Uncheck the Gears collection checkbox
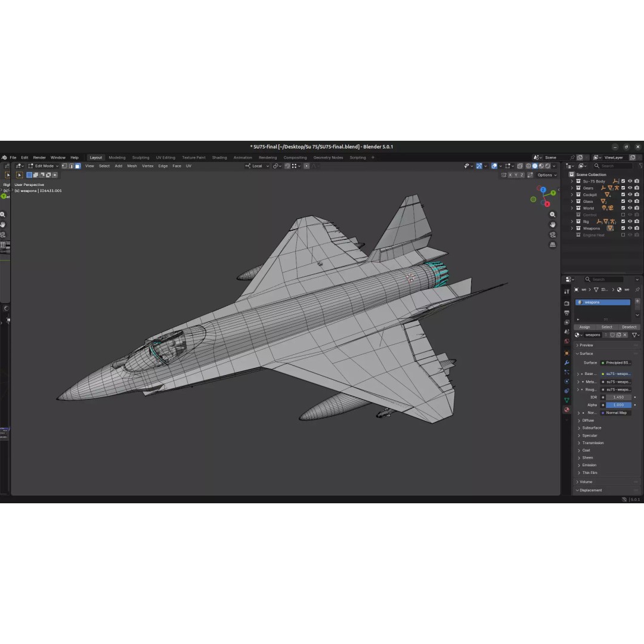The width and height of the screenshot is (644, 644). pos(623,188)
